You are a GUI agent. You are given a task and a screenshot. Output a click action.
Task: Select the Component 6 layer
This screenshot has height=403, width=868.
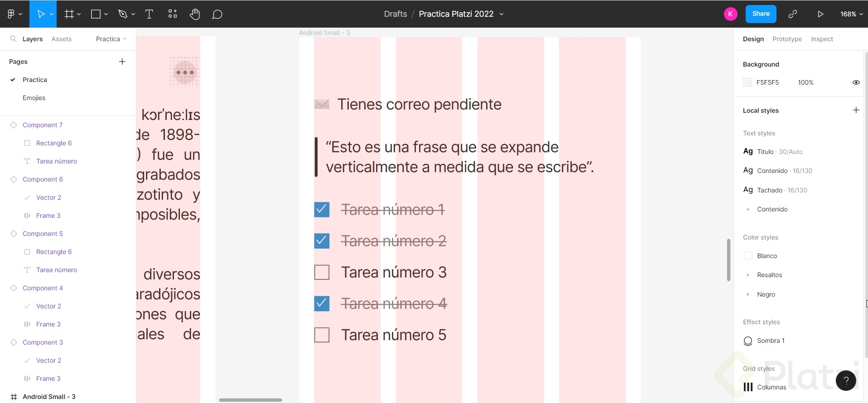click(x=43, y=179)
